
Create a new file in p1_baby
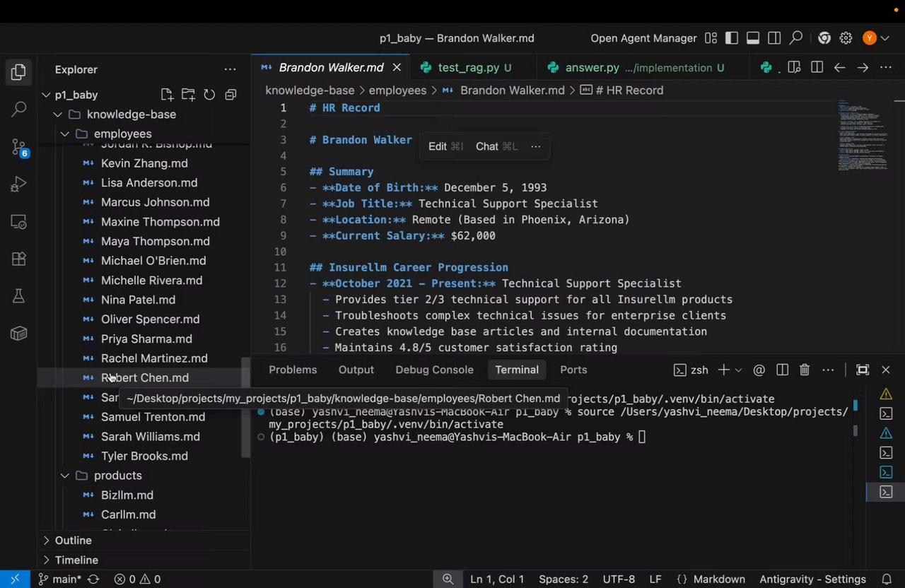point(167,95)
